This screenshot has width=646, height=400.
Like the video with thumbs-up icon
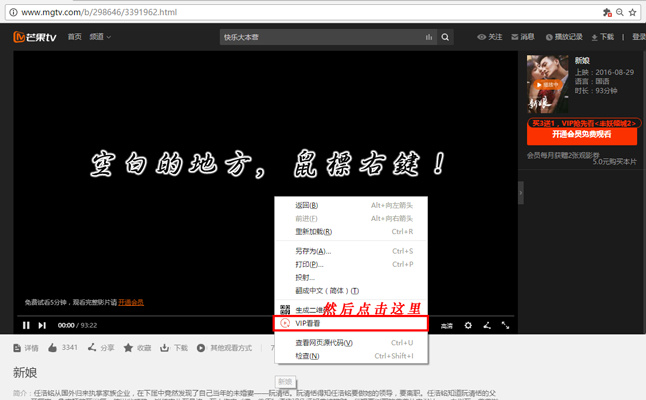coord(52,348)
